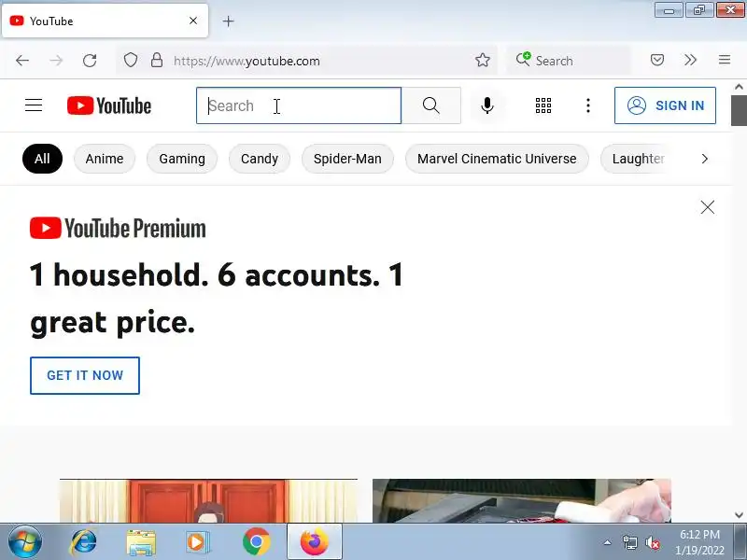Open the Firefox application menu
The image size is (747, 560).
pyautogui.click(x=725, y=60)
